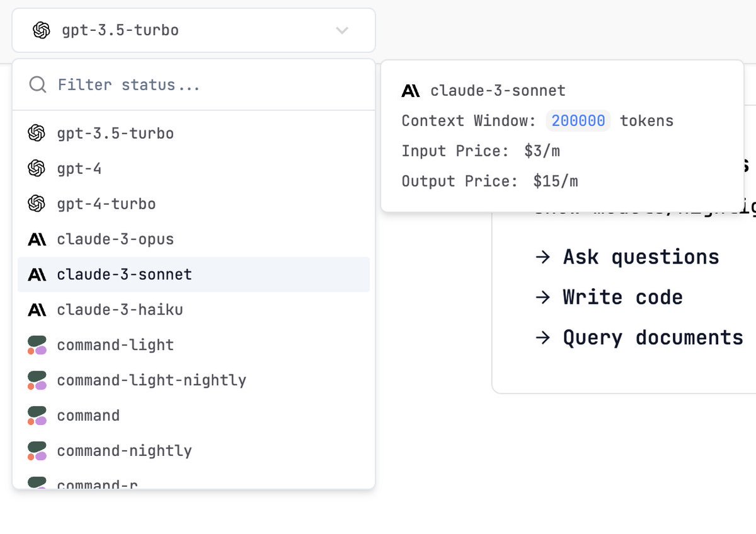The image size is (756, 534).
Task: Pick command-nightly in the list
Action: point(193,451)
